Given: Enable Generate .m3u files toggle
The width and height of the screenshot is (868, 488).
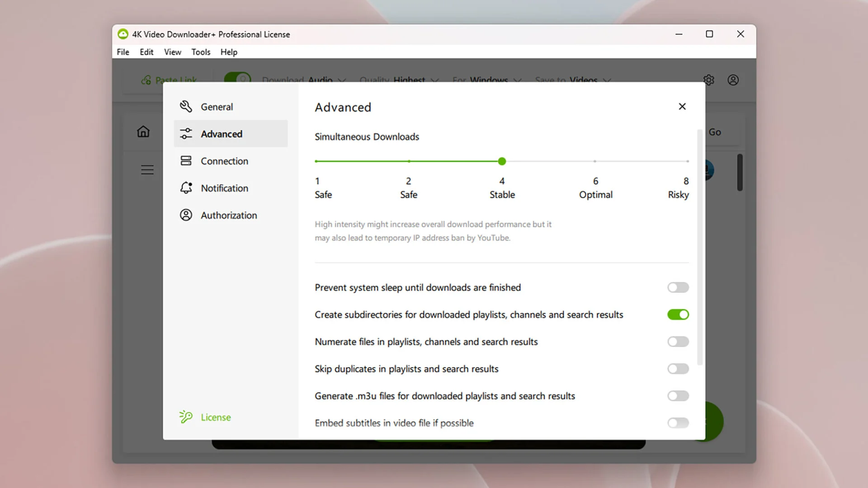Looking at the screenshot, I should click(x=678, y=396).
